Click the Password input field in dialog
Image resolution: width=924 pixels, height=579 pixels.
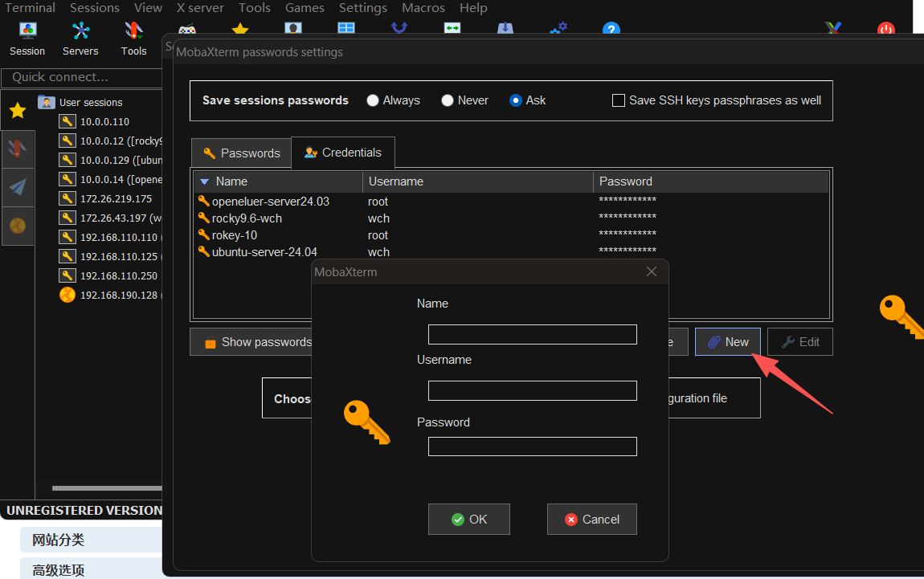pos(532,446)
